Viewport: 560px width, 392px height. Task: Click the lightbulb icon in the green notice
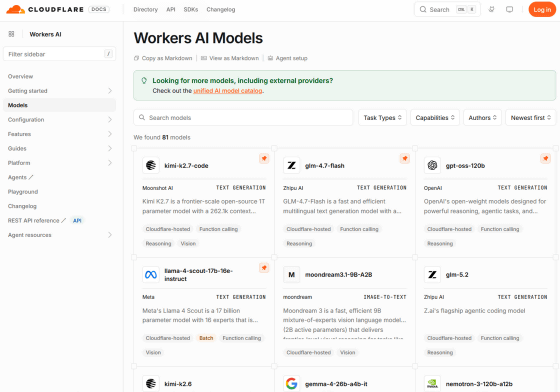click(x=144, y=81)
